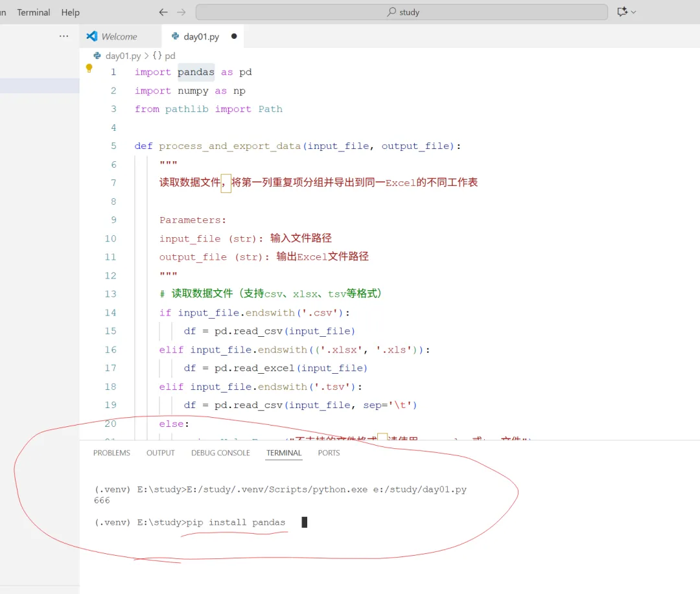Click the Python icon on day01.py tab
This screenshot has height=594, width=700.
coord(176,36)
